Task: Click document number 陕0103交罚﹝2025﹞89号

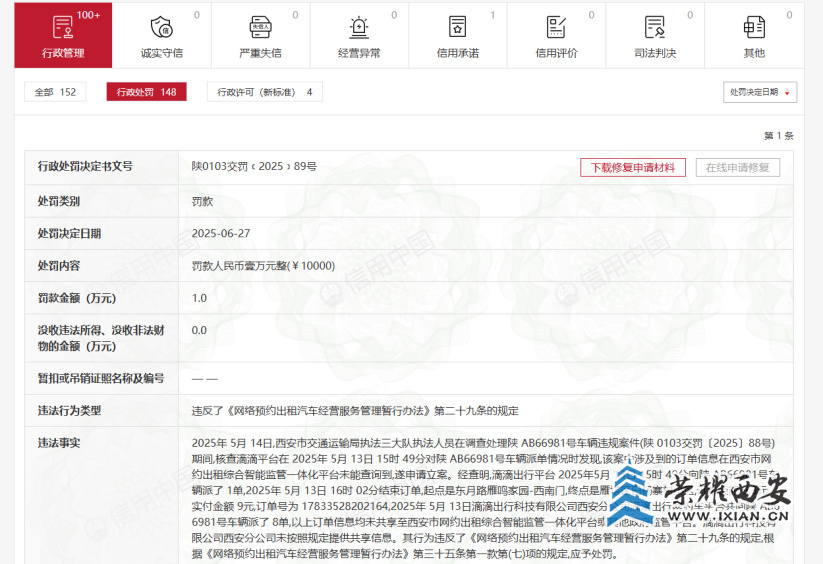Action: point(254,166)
